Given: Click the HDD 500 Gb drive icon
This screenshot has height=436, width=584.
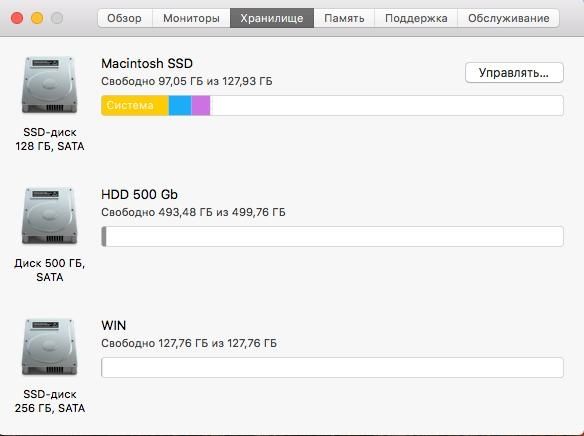Looking at the screenshot, I should 50,216.
